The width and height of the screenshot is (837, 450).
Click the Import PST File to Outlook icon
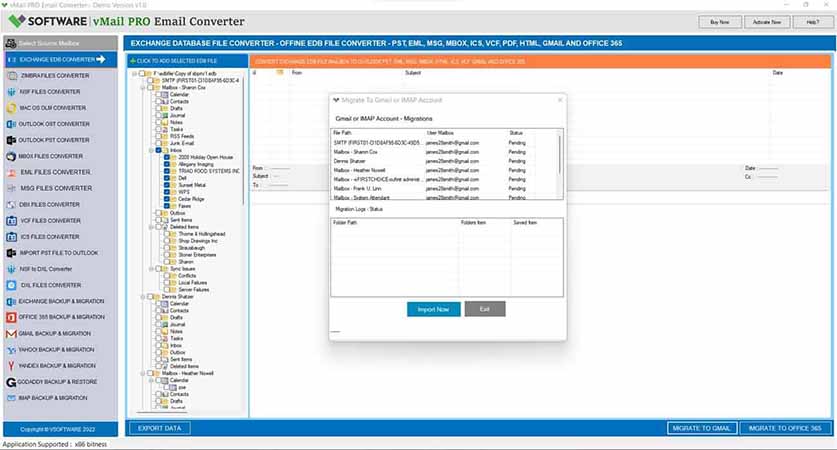pos(12,253)
